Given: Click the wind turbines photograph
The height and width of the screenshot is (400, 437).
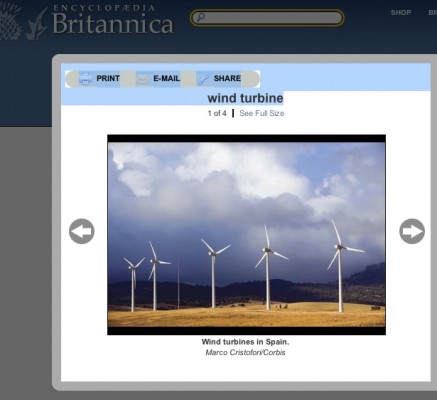Looking at the screenshot, I should pos(247,235).
